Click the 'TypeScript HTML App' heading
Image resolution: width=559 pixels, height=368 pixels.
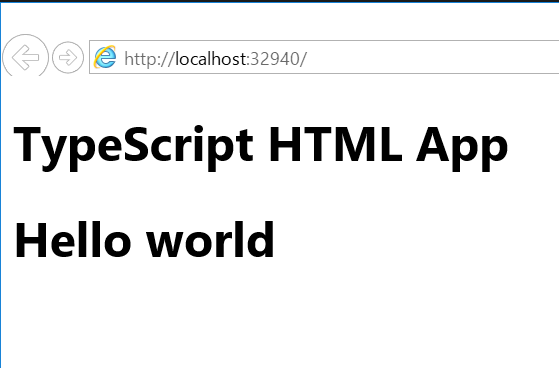(x=261, y=148)
